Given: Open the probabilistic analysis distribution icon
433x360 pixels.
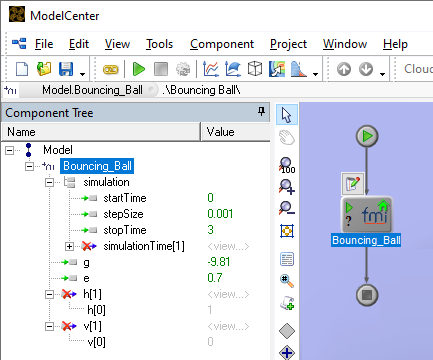Looking at the screenshot, I should coord(299,69).
